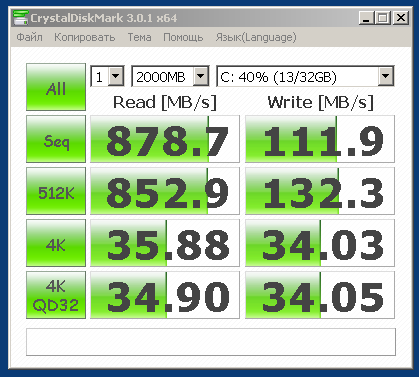Minimize the CrystalDiskMark window
419x377 pixels.
pos(366,18)
